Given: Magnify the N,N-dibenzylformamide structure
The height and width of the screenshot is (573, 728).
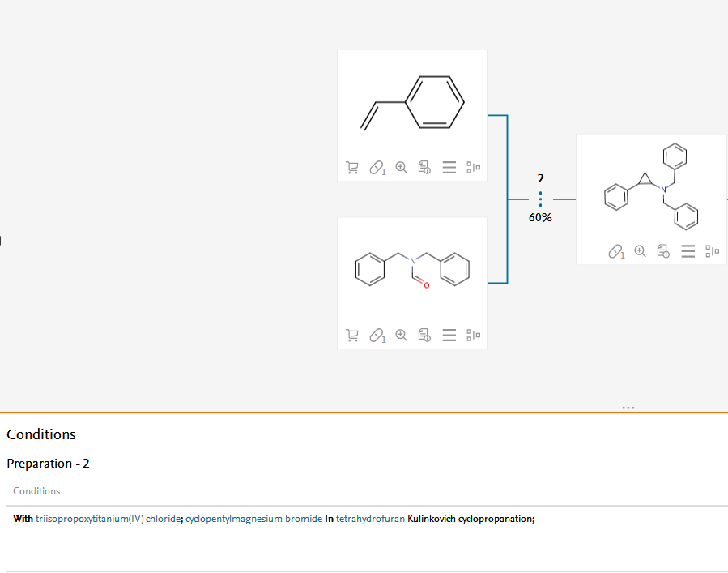Looking at the screenshot, I should pos(401,335).
